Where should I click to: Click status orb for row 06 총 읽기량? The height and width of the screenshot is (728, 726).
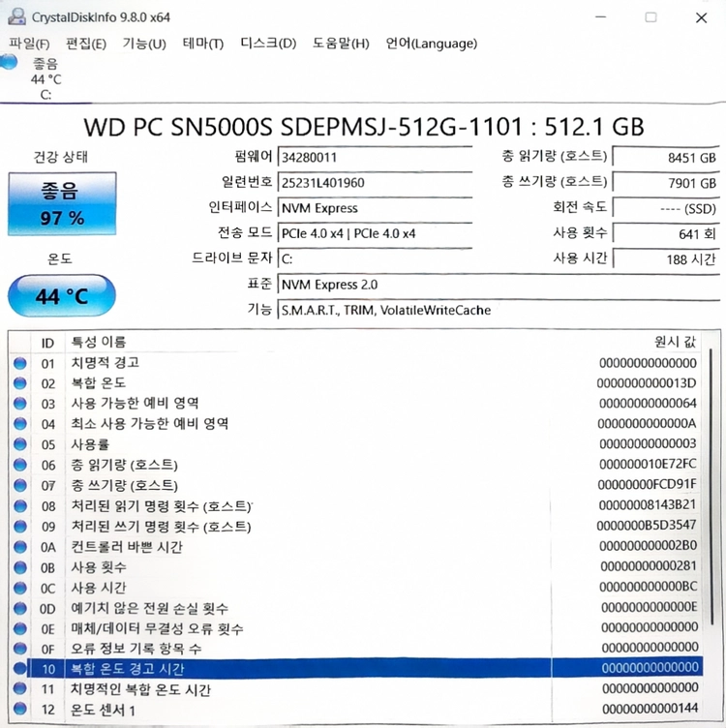coord(20,465)
